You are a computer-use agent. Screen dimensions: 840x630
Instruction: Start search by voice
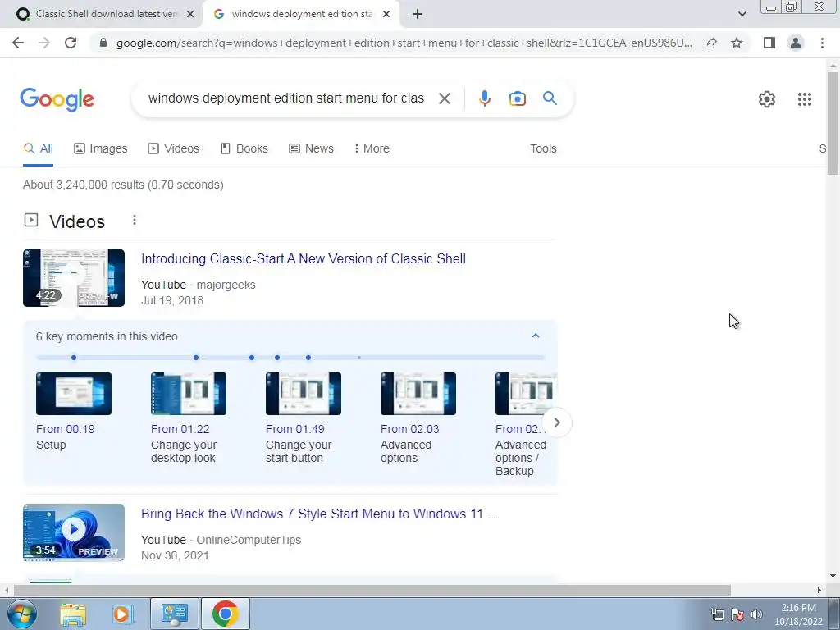coord(484,98)
